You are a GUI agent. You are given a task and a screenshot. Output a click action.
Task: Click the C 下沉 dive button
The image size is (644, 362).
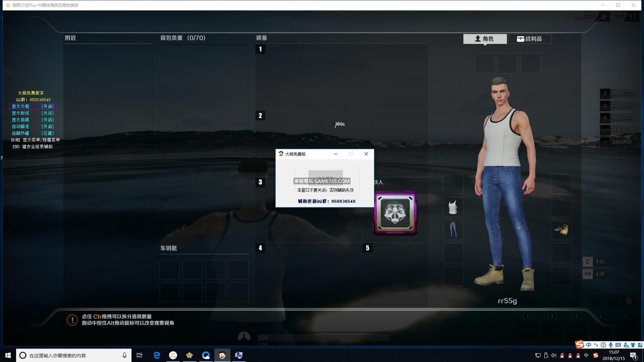[x=587, y=262]
